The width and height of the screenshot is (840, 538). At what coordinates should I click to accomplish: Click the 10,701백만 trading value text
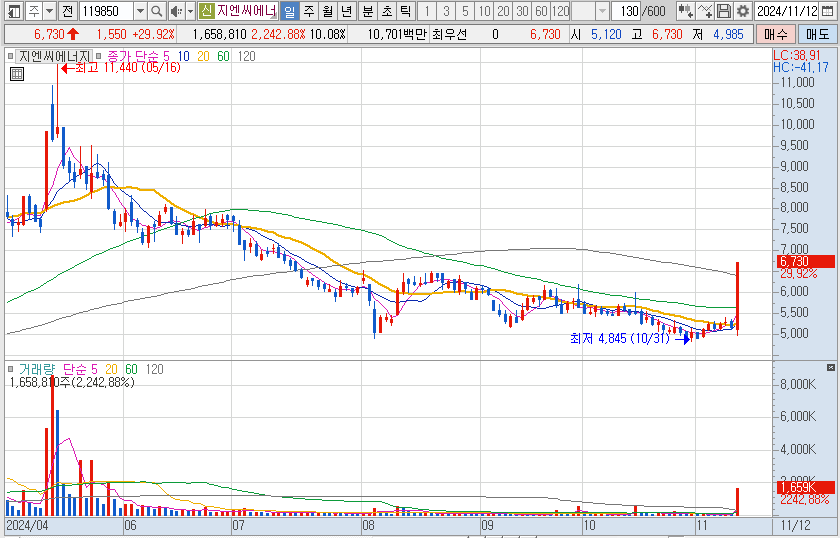[x=397, y=35]
